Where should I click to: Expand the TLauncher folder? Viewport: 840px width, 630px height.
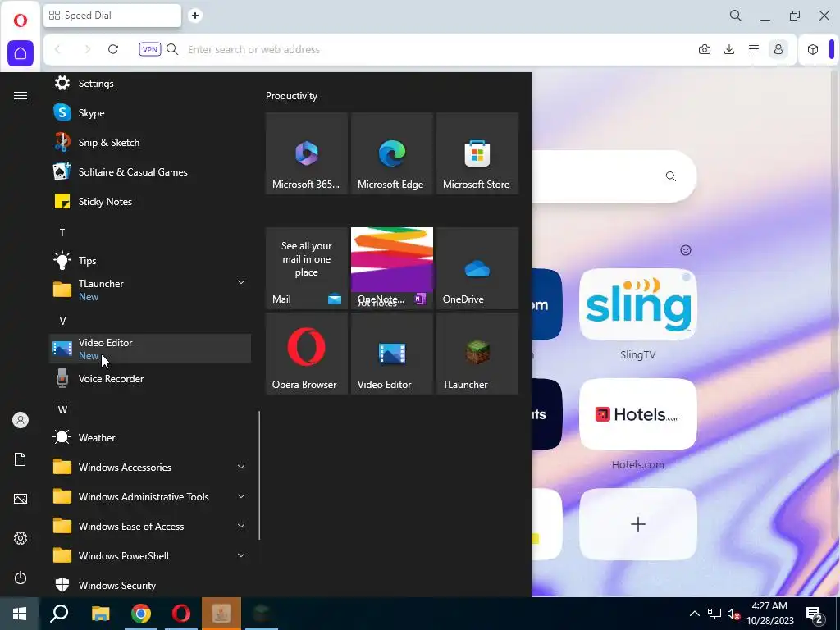[150, 290]
